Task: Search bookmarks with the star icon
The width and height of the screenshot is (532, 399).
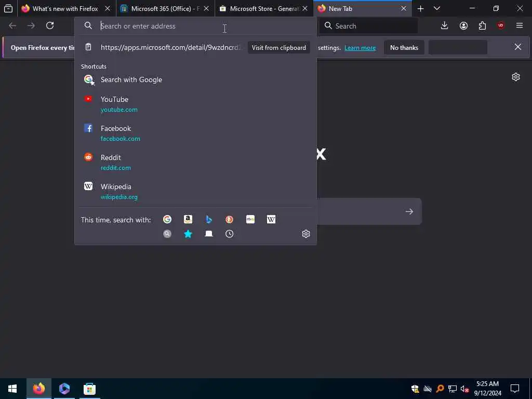Action: pyautogui.click(x=188, y=234)
